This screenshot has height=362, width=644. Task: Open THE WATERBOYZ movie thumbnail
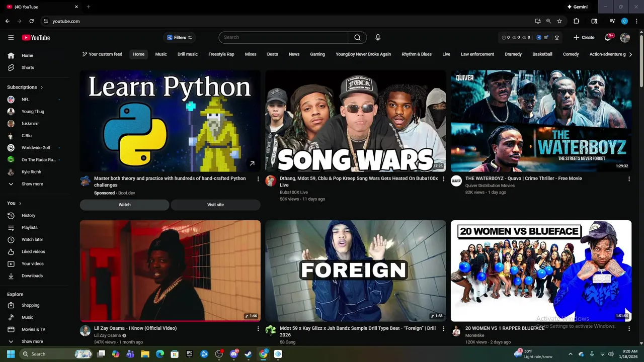pyautogui.click(x=541, y=121)
